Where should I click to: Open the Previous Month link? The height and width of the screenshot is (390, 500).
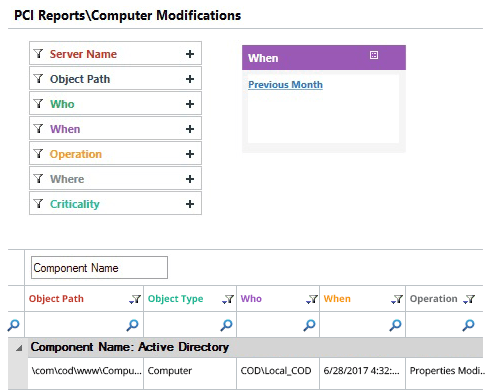tap(285, 85)
